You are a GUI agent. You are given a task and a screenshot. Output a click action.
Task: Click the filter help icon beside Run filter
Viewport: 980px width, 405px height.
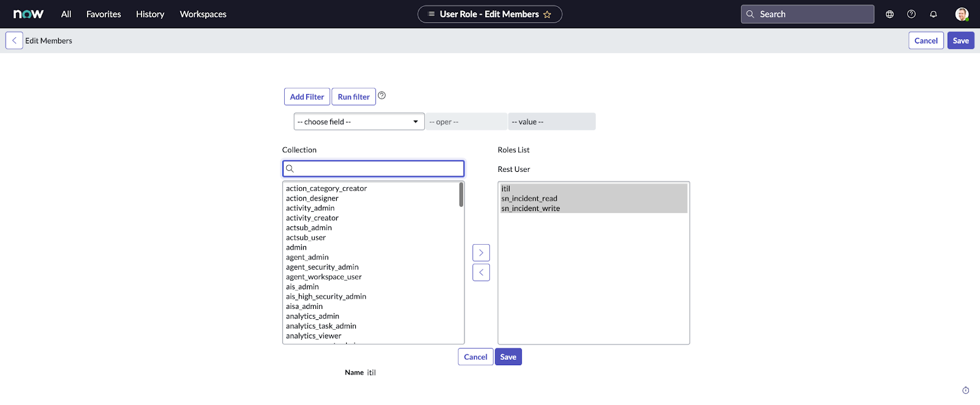coord(382,95)
